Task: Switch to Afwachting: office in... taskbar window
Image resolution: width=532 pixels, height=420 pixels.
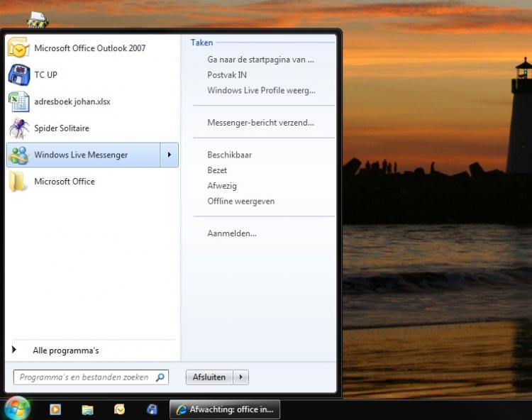Action: pyautogui.click(x=225, y=409)
